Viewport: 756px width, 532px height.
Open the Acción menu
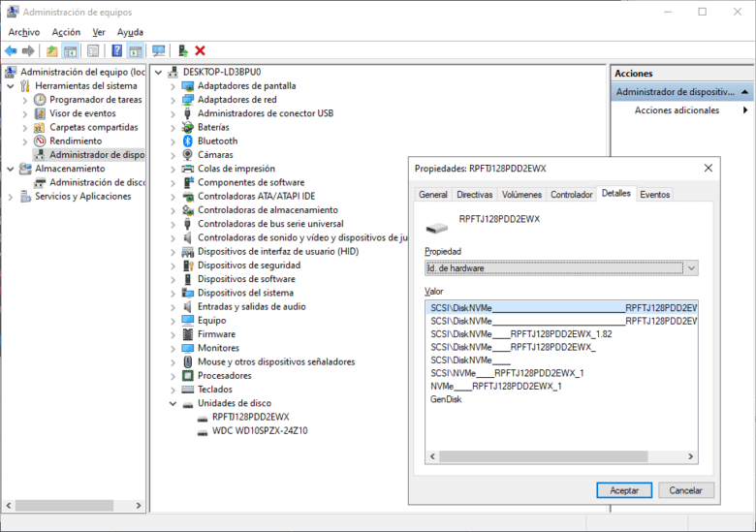click(x=66, y=32)
